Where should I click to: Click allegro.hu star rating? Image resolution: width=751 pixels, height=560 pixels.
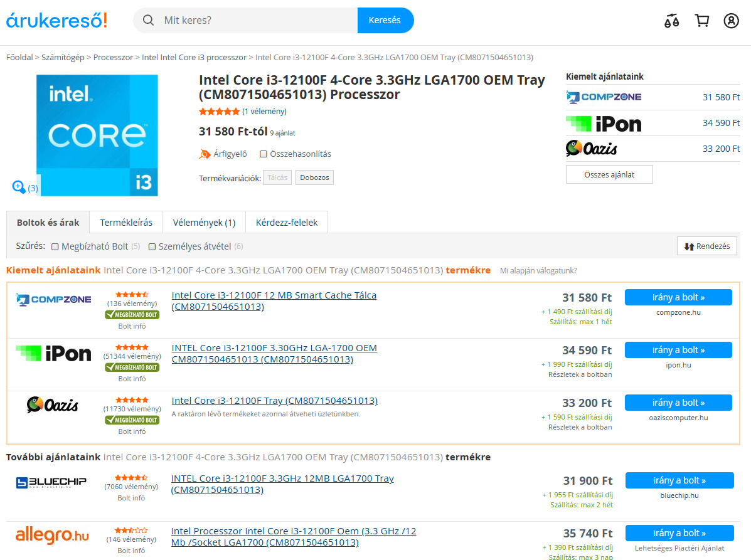tap(131, 531)
